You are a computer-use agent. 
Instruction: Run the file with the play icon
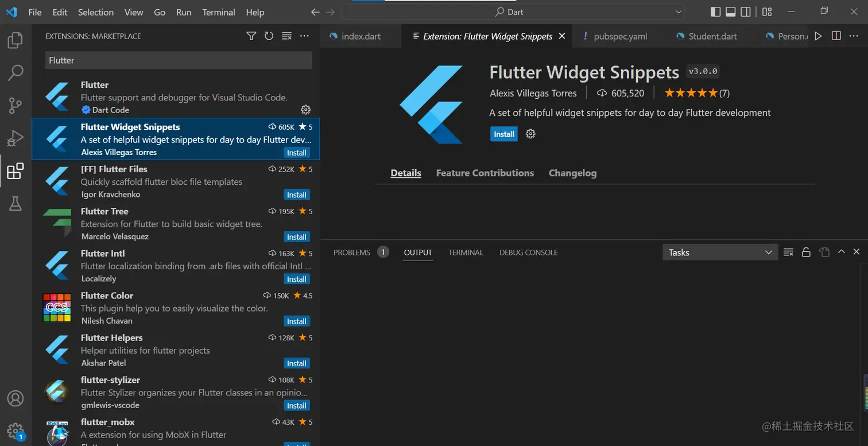pyautogui.click(x=818, y=36)
